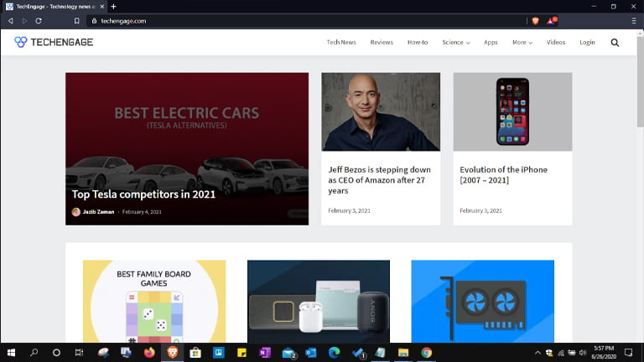
Task: Open the Brave Rewards triangle icon
Action: pos(551,20)
